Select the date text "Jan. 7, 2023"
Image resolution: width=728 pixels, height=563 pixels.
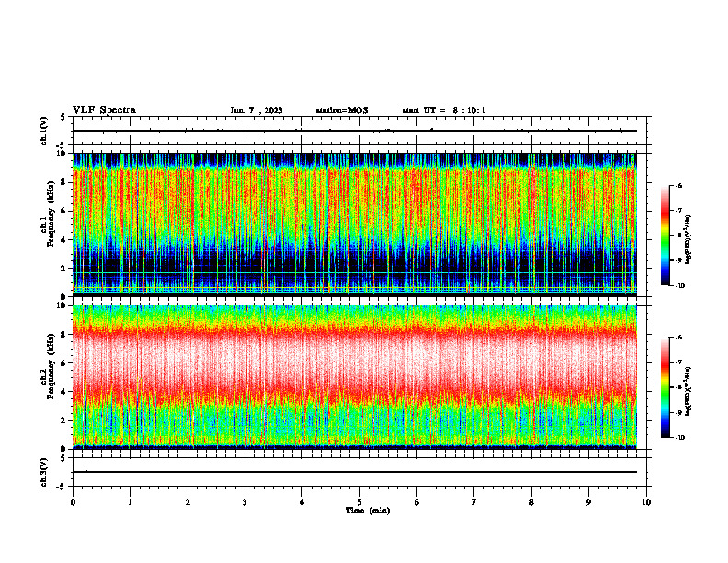[x=256, y=110]
